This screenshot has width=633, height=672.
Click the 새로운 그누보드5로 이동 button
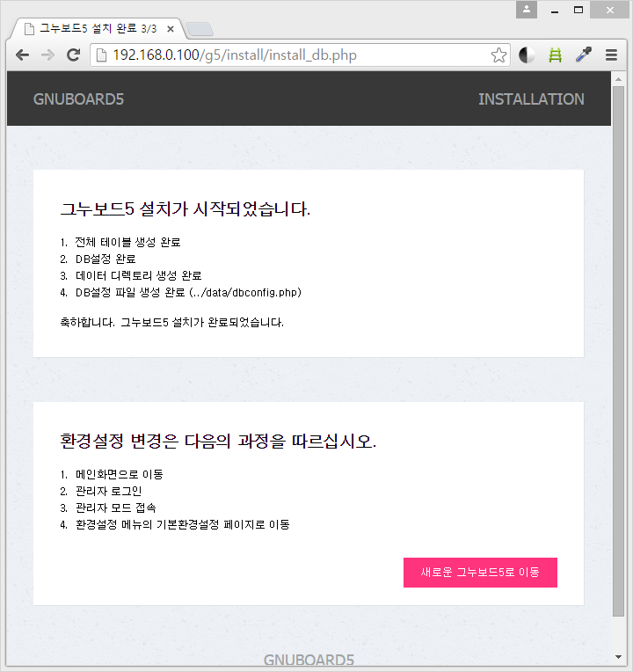[x=480, y=572]
